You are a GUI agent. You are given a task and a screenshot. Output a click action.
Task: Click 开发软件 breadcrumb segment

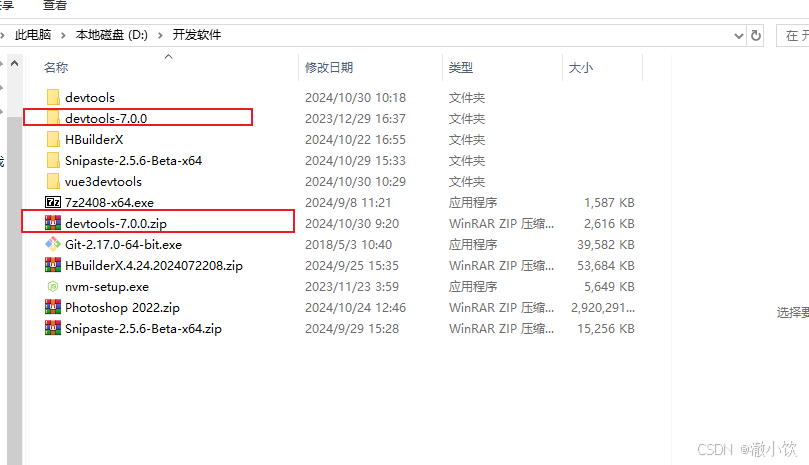(x=197, y=35)
